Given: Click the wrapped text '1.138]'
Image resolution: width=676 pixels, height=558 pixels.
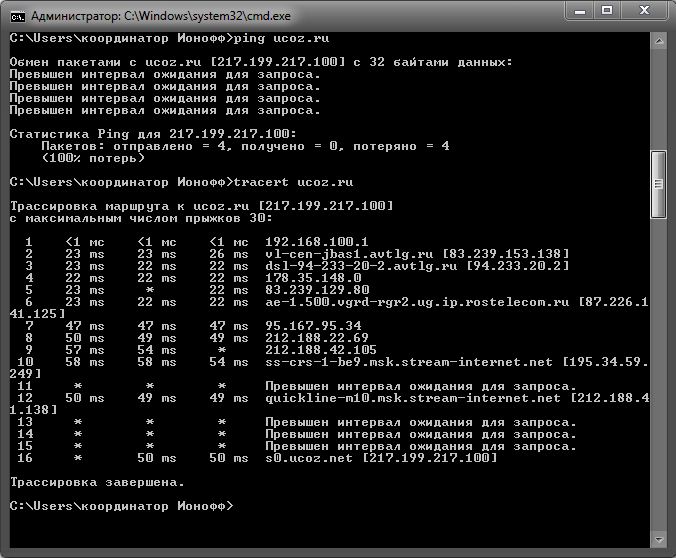Looking at the screenshot, I should [x=33, y=410].
